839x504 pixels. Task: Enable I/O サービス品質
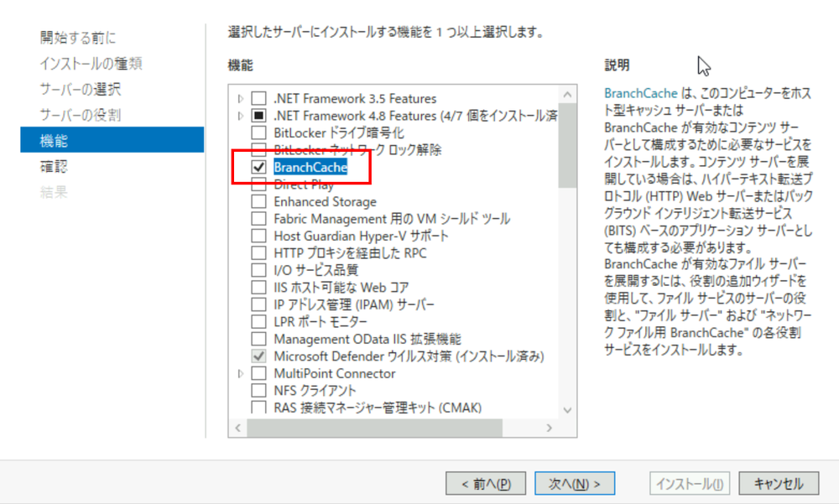(258, 270)
